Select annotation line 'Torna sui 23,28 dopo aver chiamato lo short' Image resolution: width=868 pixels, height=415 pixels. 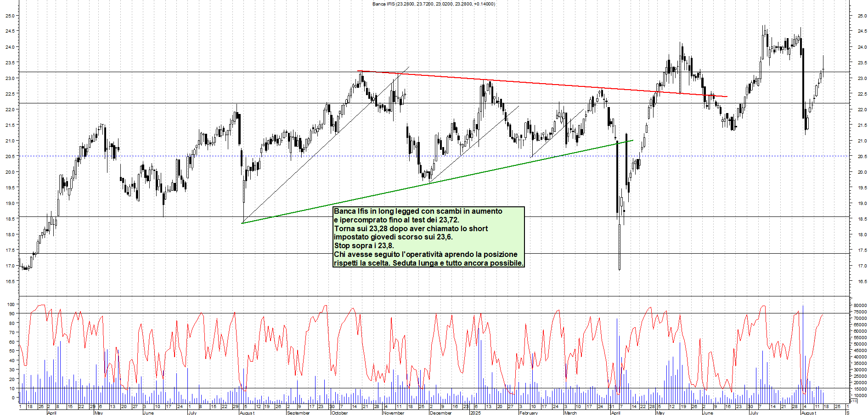(411, 228)
